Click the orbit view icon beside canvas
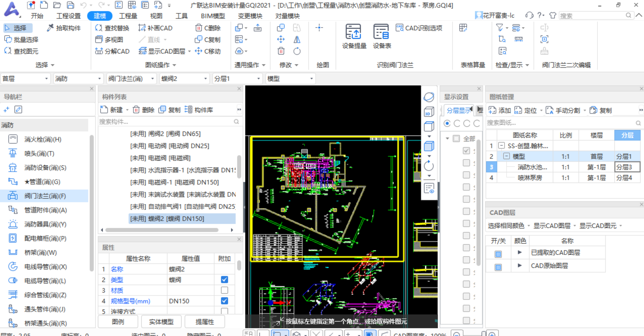This screenshot has height=336, width=644. [x=429, y=97]
